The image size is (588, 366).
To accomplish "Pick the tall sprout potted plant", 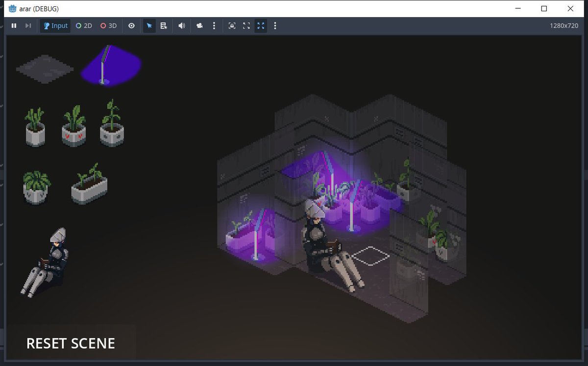I will (112, 123).
